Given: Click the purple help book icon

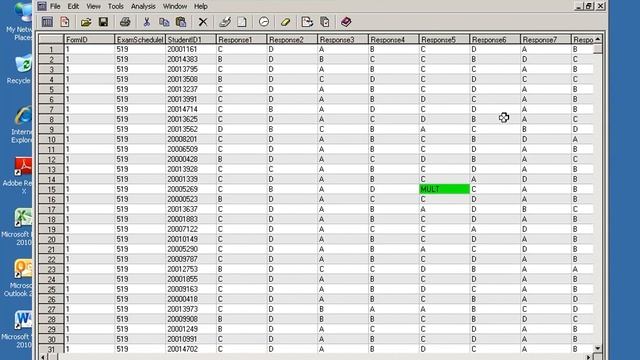Looking at the screenshot, I should coord(346,22).
